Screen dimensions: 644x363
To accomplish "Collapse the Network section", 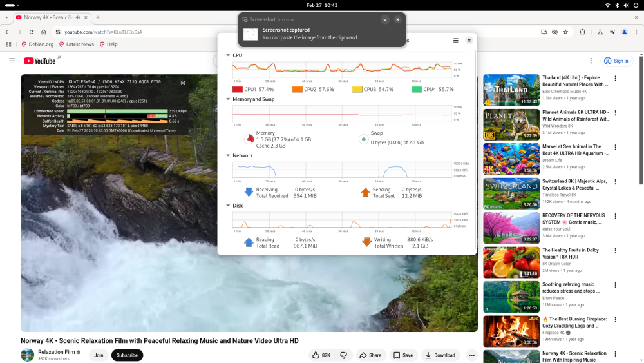I will (x=228, y=155).
